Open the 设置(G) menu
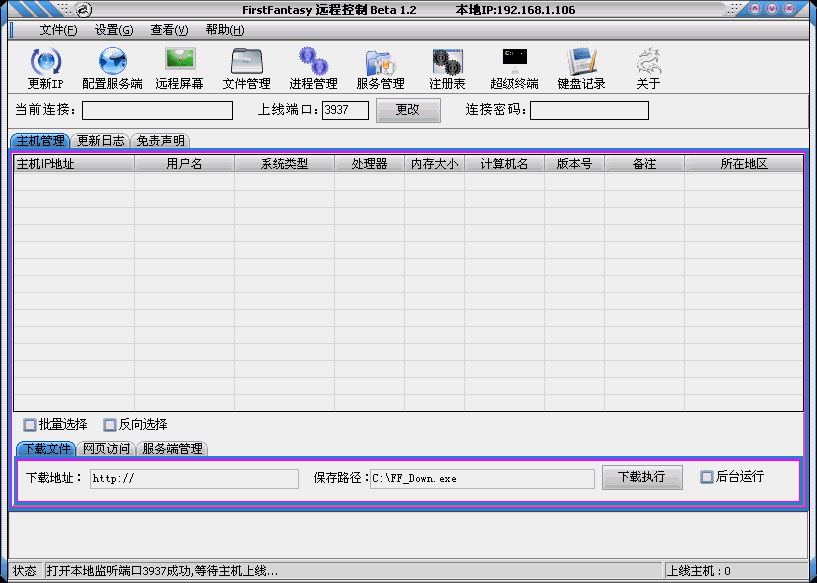Screen dimensions: 817x583 pyautogui.click(x=113, y=30)
